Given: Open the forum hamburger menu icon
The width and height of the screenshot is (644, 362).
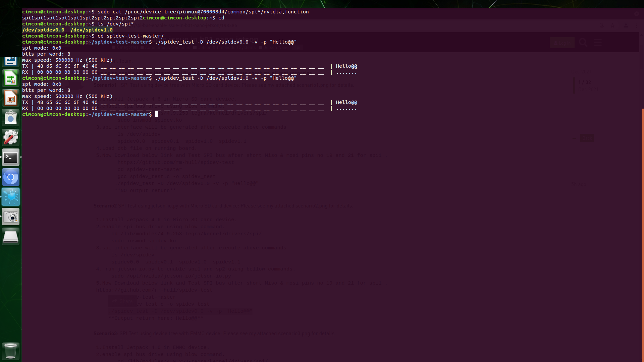Looking at the screenshot, I should pos(598,43).
